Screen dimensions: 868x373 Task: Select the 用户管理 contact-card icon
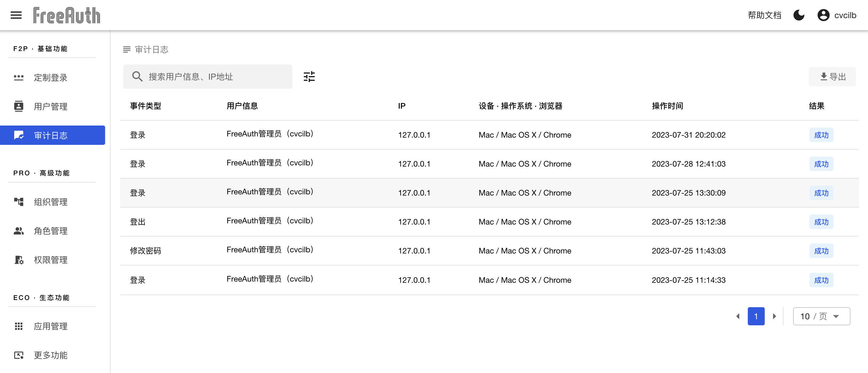(18, 107)
